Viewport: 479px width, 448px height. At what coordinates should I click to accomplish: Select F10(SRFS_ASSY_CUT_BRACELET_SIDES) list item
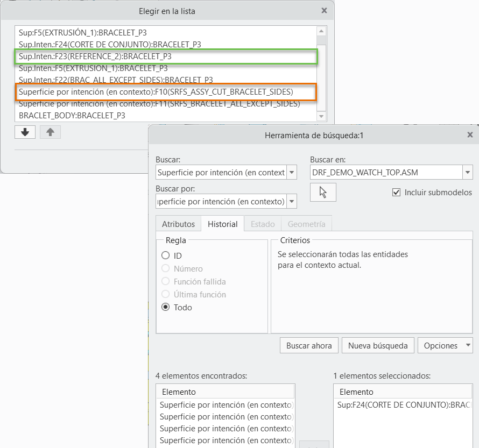tap(166, 92)
